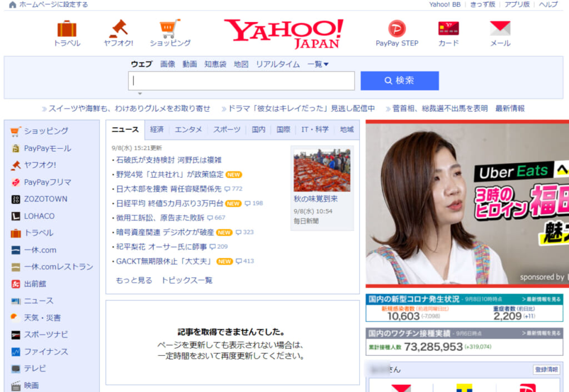Click the ZOZOTOWN icon in the sidebar
Image resolution: width=569 pixels, height=392 pixels.
tap(16, 199)
